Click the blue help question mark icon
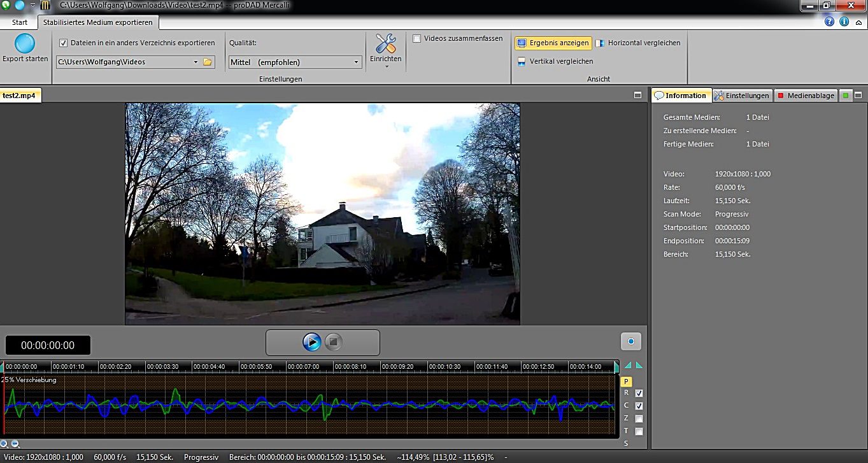This screenshot has height=463, width=868. (x=829, y=22)
